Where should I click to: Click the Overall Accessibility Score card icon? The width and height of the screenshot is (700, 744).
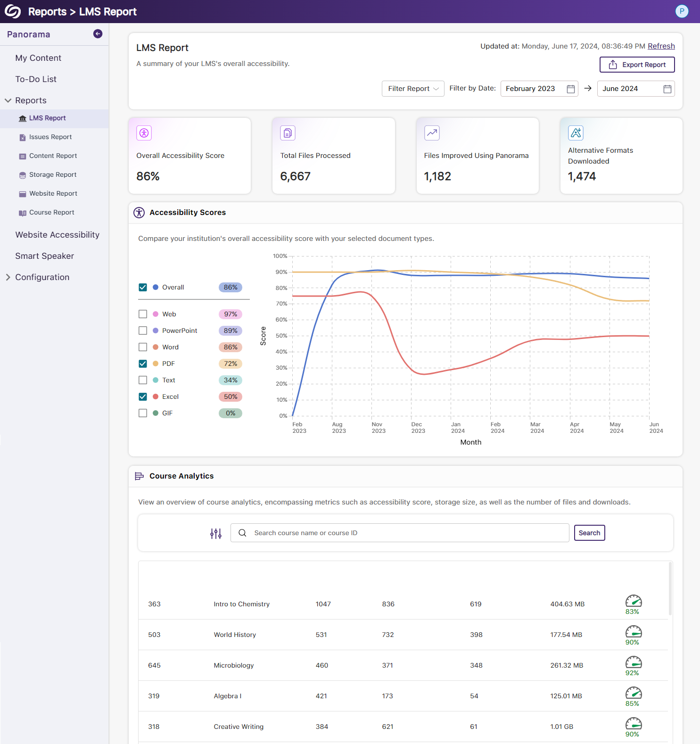[x=144, y=133]
